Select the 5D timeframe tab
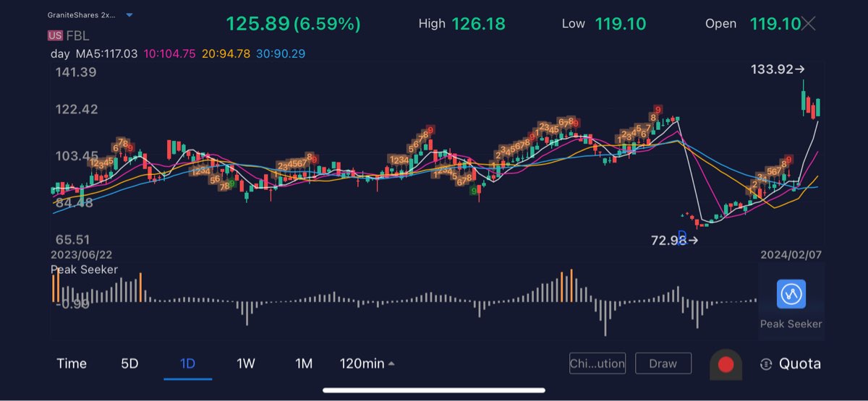 coord(129,363)
